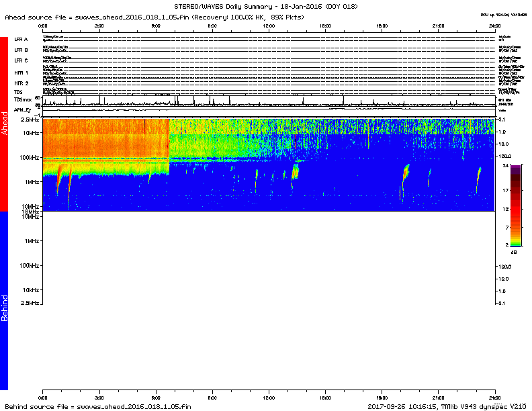Click the TMlib version timestamp footer text
This screenshot has width=532, height=411.
447,406
